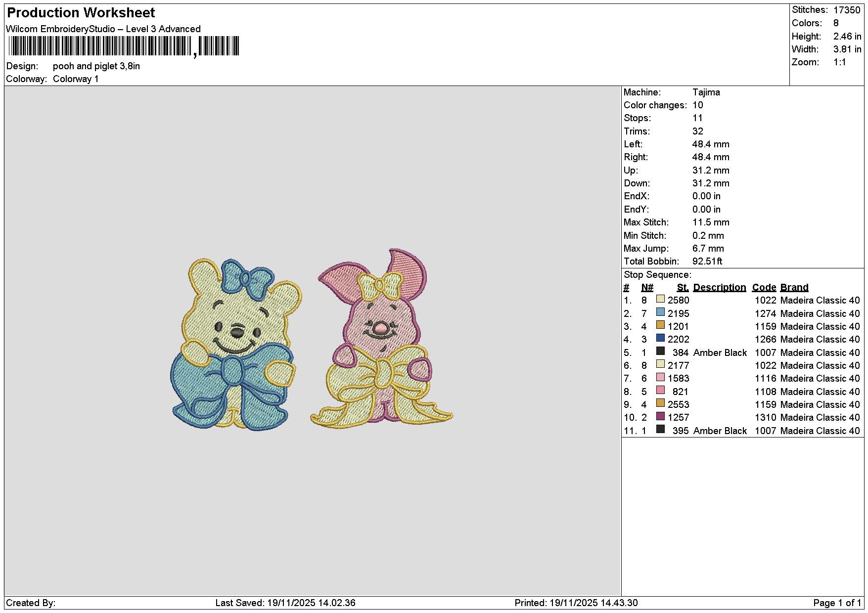Screen dimensions: 868x613
Task: Click the Color changes value '10'
Action: point(698,105)
